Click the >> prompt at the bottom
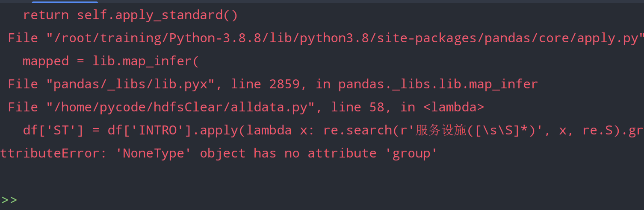This screenshot has width=644, height=210. pyautogui.click(x=9, y=200)
